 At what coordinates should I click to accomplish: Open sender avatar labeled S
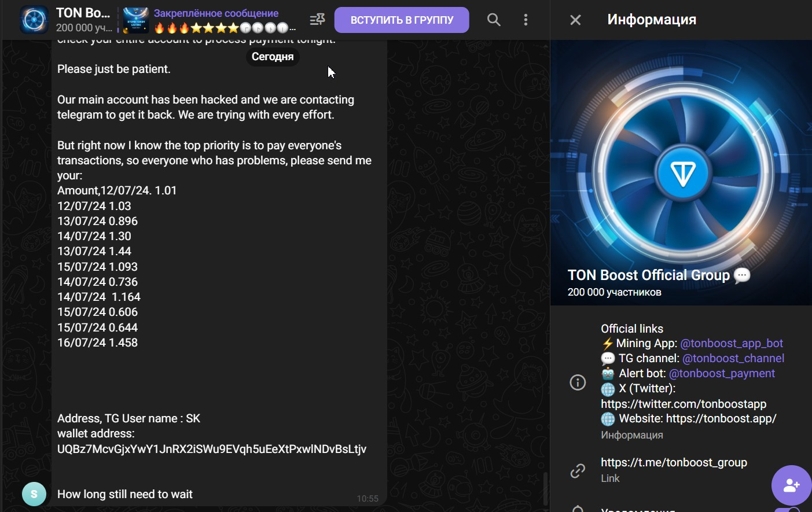pos(34,494)
